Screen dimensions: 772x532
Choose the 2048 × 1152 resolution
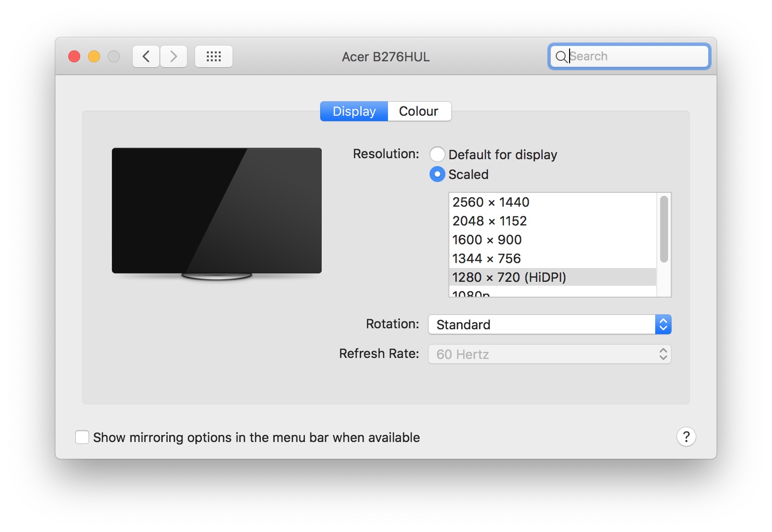[553, 221]
